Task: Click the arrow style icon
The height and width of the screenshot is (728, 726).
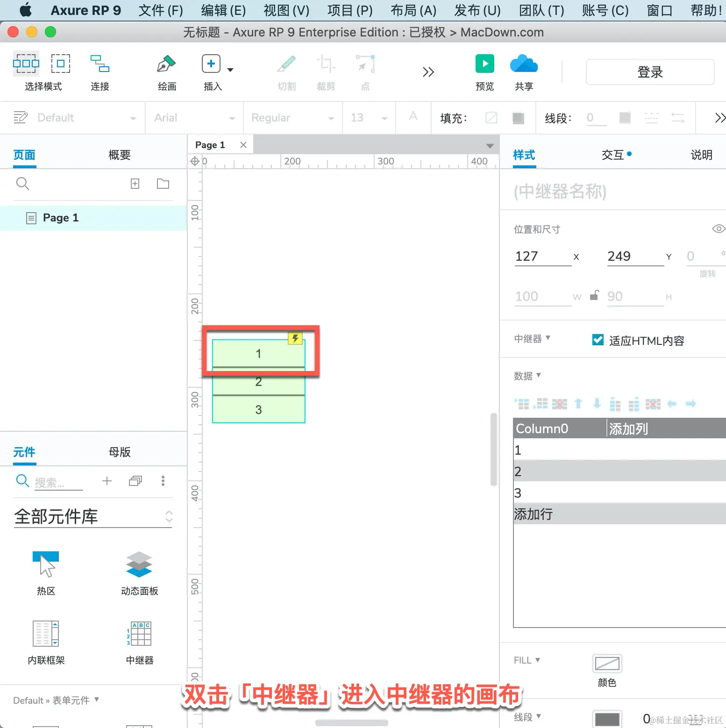Action: coord(678,118)
